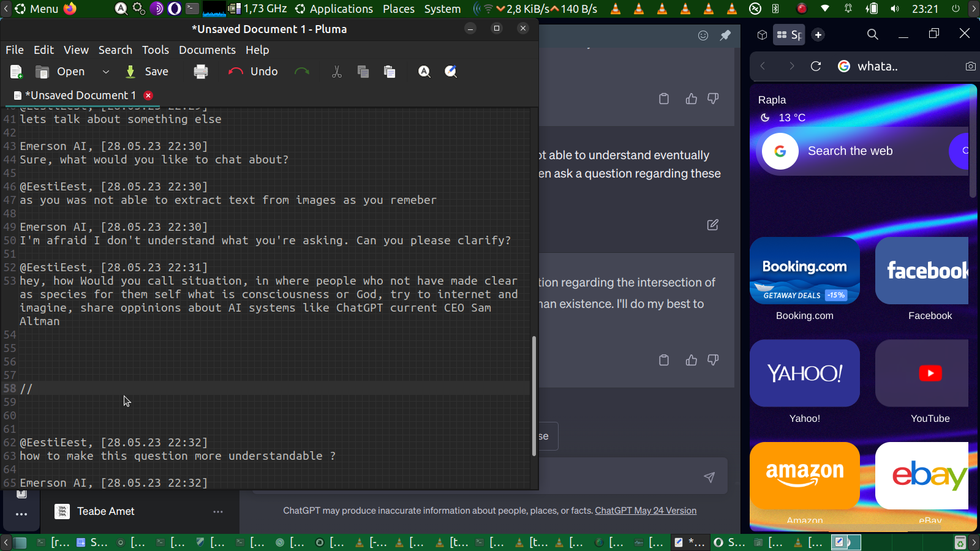Viewport: 980px width, 551px height.
Task: Click the Search the web field
Action: click(850, 151)
